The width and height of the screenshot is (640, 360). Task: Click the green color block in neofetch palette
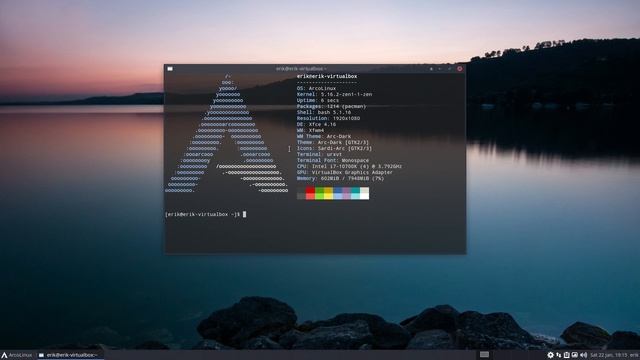319,193
